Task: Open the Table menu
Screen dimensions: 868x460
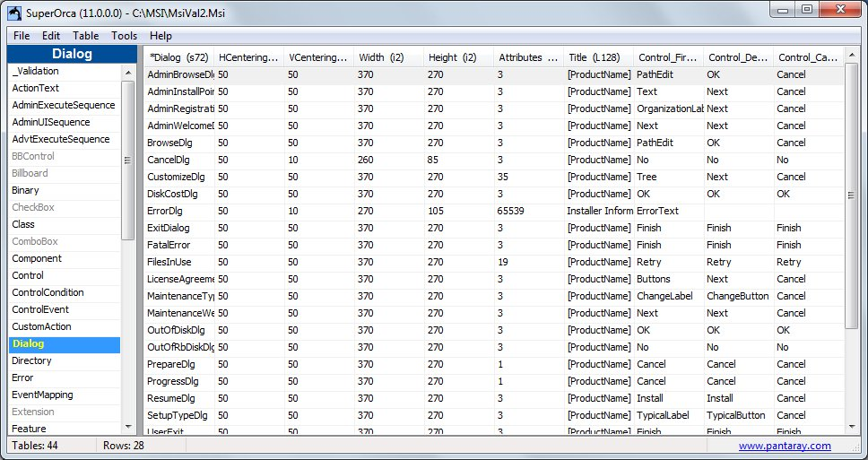Action: point(86,36)
